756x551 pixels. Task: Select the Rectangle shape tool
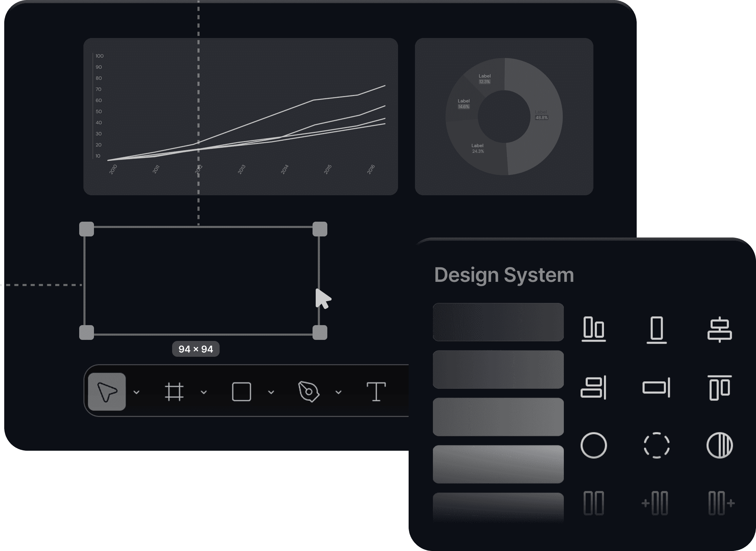click(241, 392)
